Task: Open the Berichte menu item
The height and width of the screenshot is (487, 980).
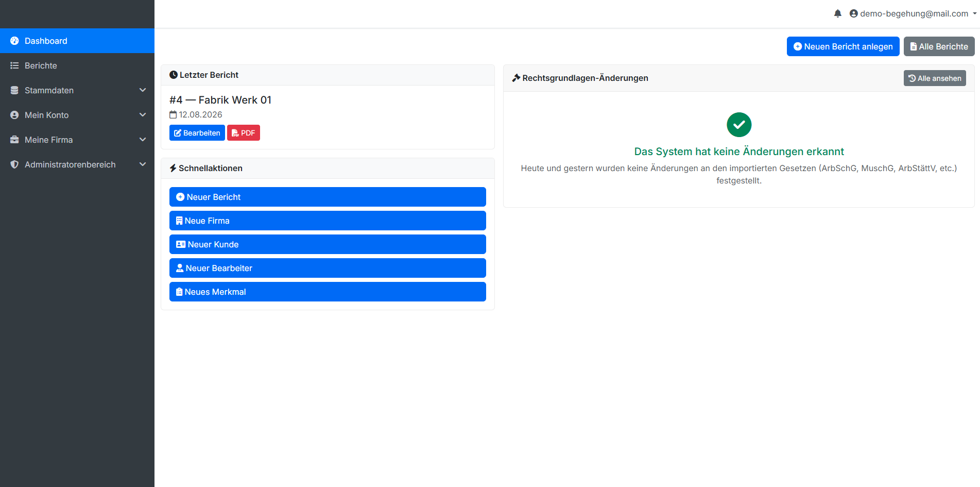Action: pos(77,65)
